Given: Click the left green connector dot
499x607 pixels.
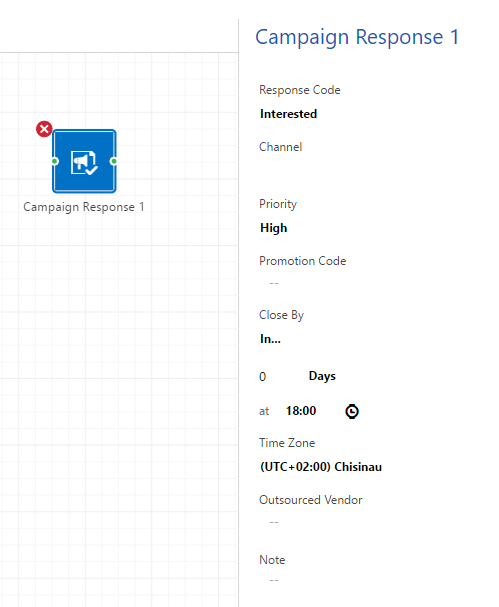Looking at the screenshot, I should pos(55,161).
